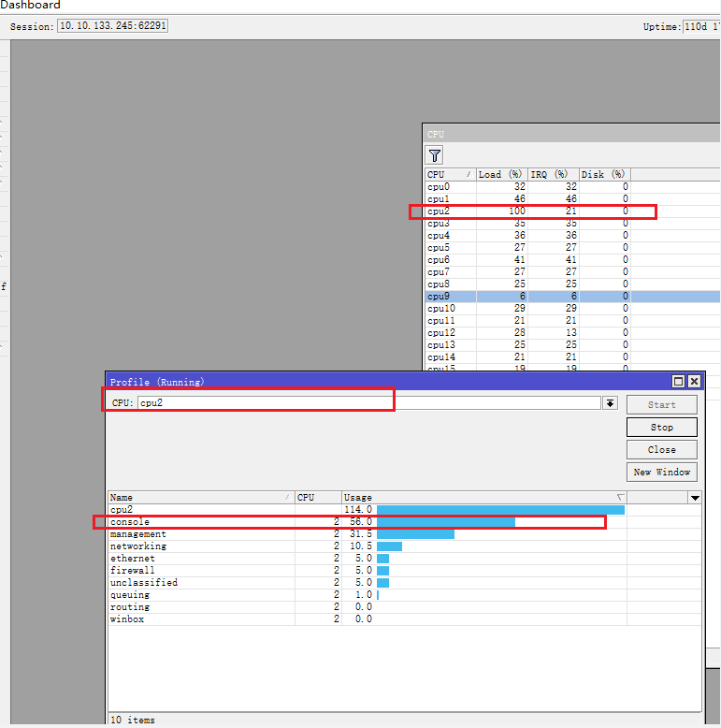Select the networking row in Profile list
Screen dimensions: 721x728
coord(405,546)
